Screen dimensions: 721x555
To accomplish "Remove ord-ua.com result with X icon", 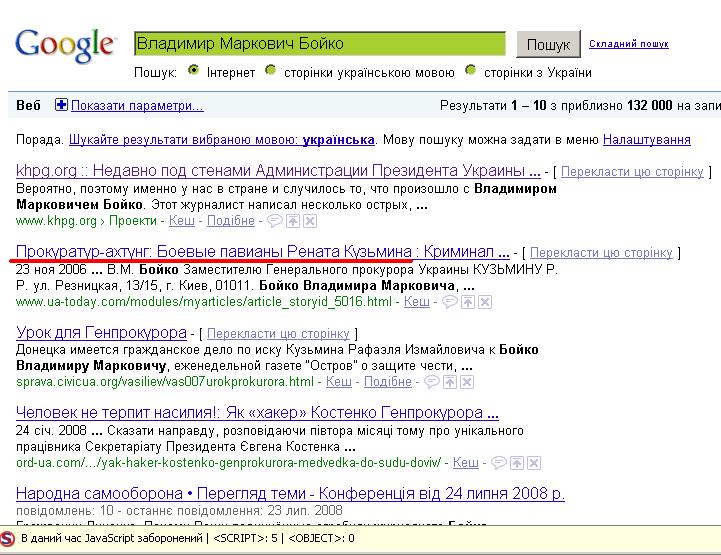I will click(534, 463).
